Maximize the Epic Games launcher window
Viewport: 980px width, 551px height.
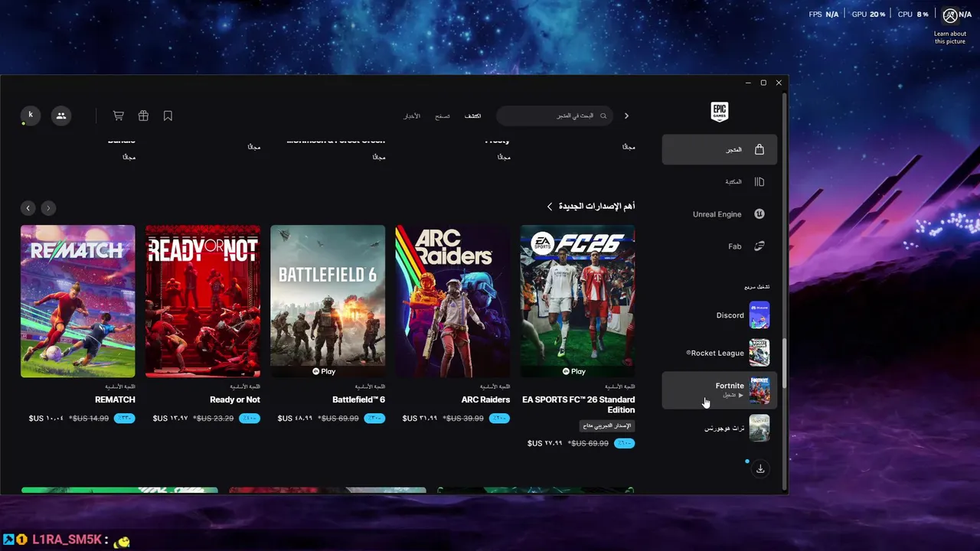click(x=763, y=83)
